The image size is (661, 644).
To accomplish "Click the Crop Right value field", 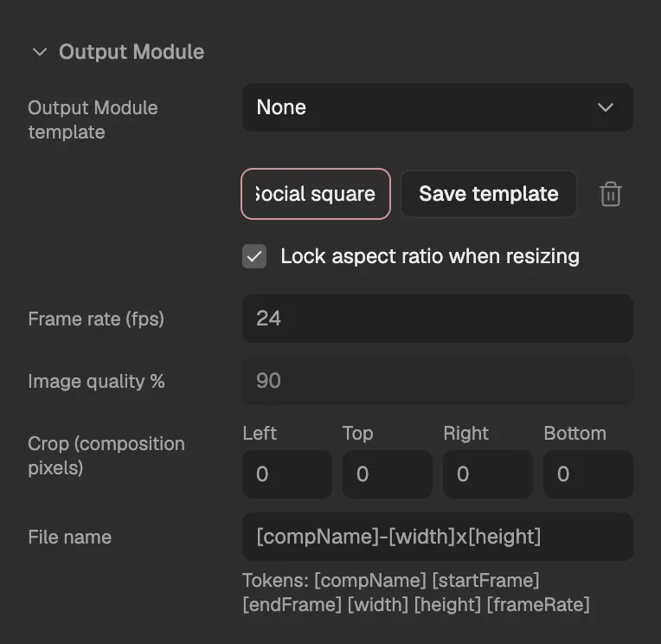I will click(488, 474).
